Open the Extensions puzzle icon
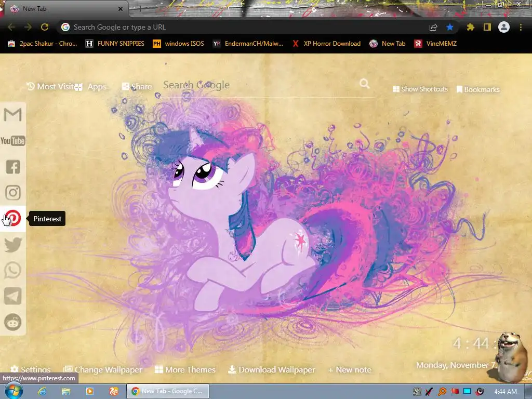 click(x=470, y=27)
